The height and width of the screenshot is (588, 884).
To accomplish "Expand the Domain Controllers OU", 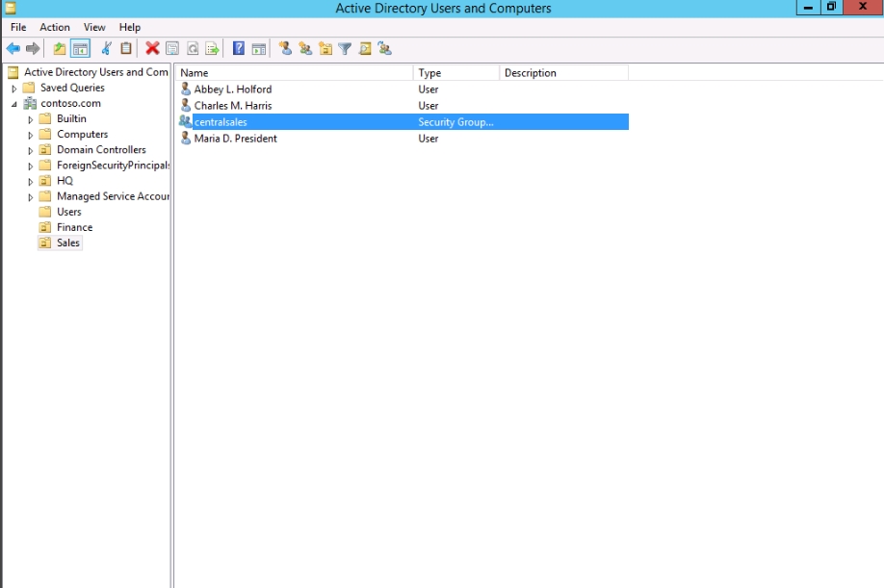I will click(x=31, y=150).
